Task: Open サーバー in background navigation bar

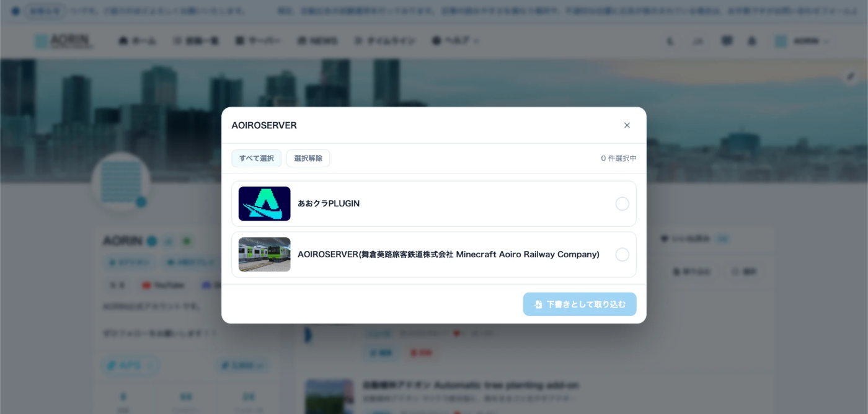Action: pos(257,41)
